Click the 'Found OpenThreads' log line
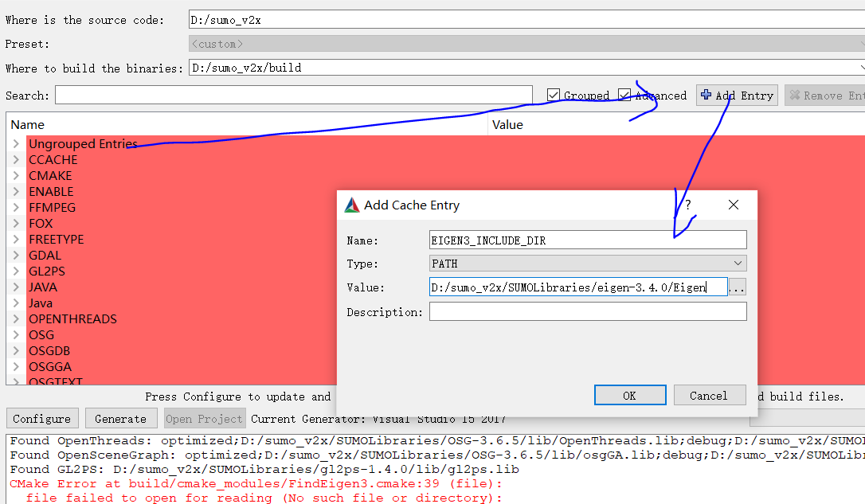This screenshot has height=504, width=865. pos(437,440)
